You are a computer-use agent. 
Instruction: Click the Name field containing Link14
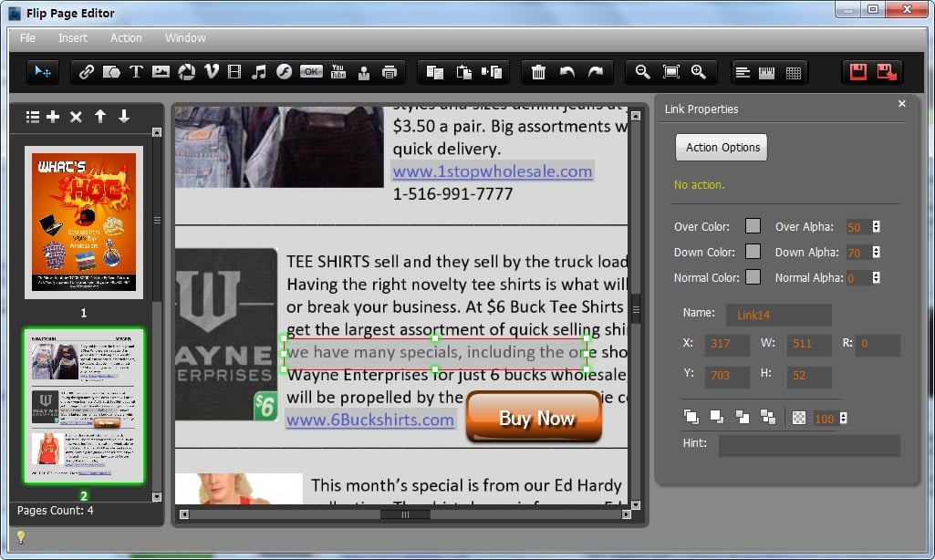(x=779, y=315)
